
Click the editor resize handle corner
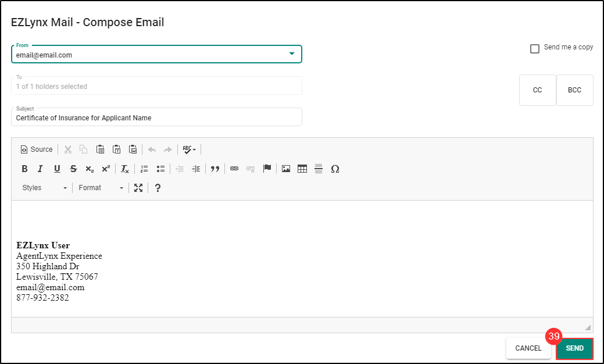point(588,327)
